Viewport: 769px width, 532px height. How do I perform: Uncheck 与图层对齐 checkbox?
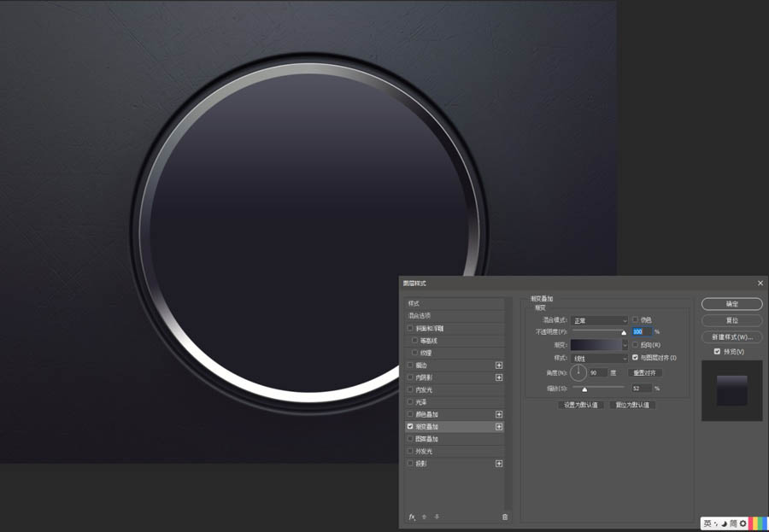tap(635, 357)
